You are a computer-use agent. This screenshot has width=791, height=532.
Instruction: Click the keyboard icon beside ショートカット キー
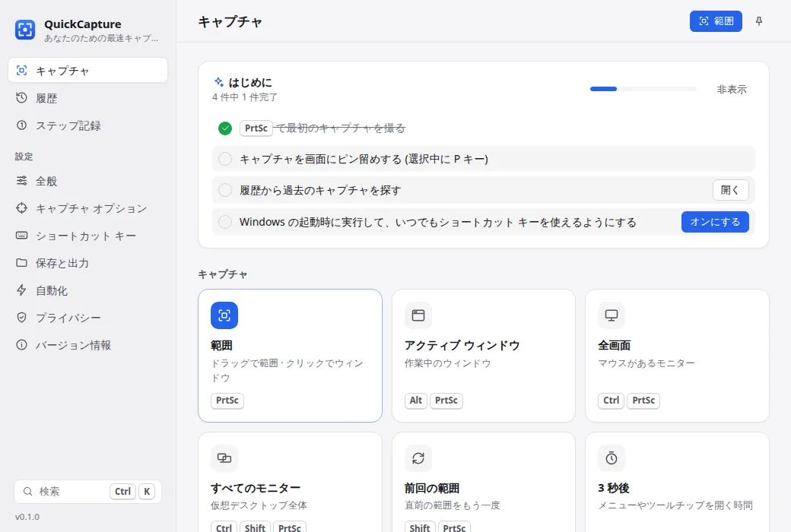[21, 236]
